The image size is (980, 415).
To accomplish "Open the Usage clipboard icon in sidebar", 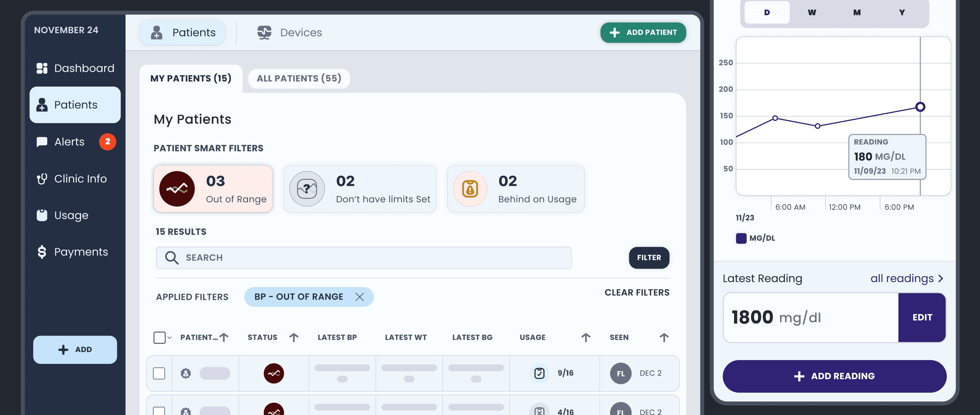I will point(42,215).
